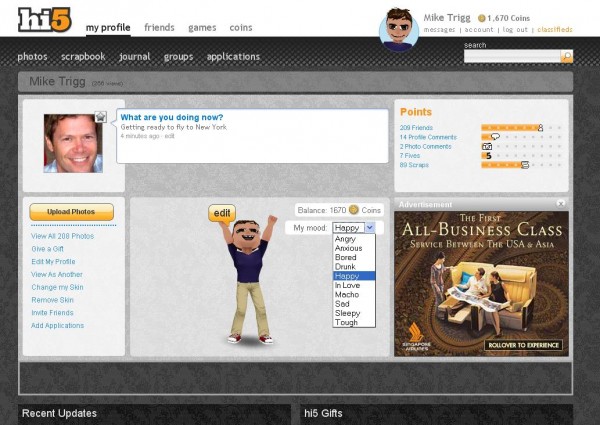Click the hi5 logo
The height and width of the screenshot is (425, 600).
tap(42, 20)
